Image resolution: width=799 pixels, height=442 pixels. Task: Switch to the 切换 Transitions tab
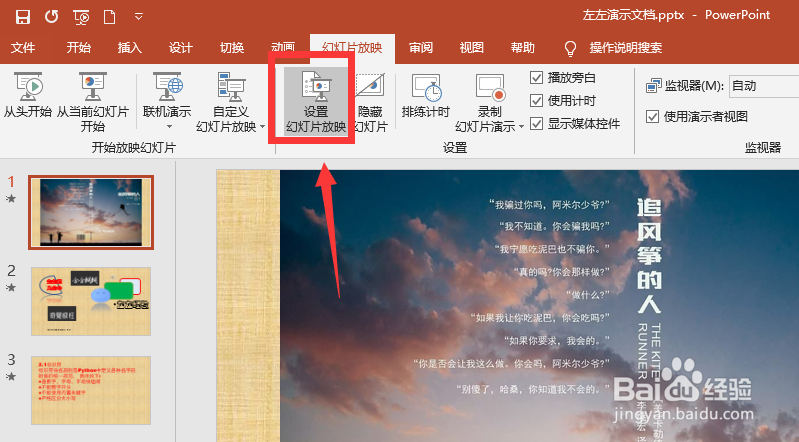(x=232, y=48)
